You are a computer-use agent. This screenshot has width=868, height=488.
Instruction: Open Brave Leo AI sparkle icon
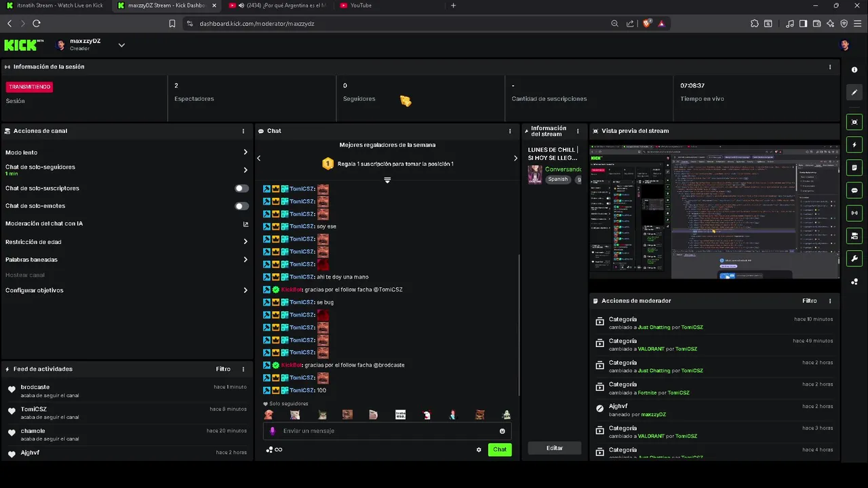click(x=831, y=23)
